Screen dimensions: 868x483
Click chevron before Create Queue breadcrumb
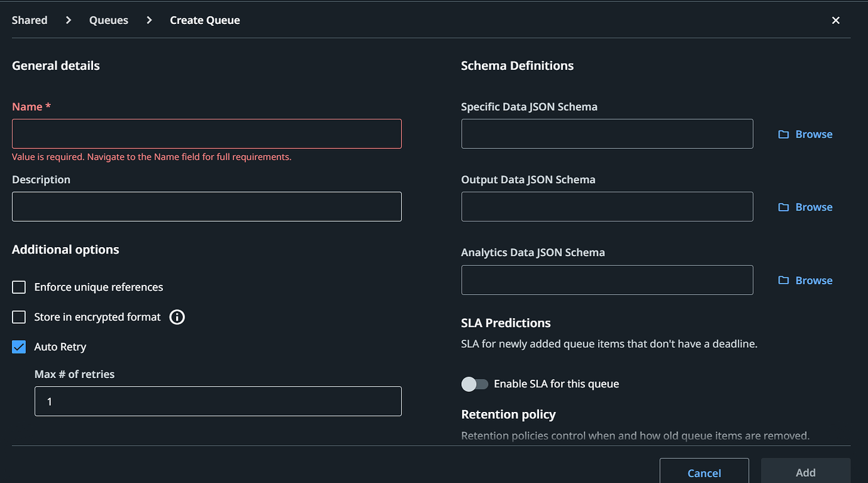(149, 20)
